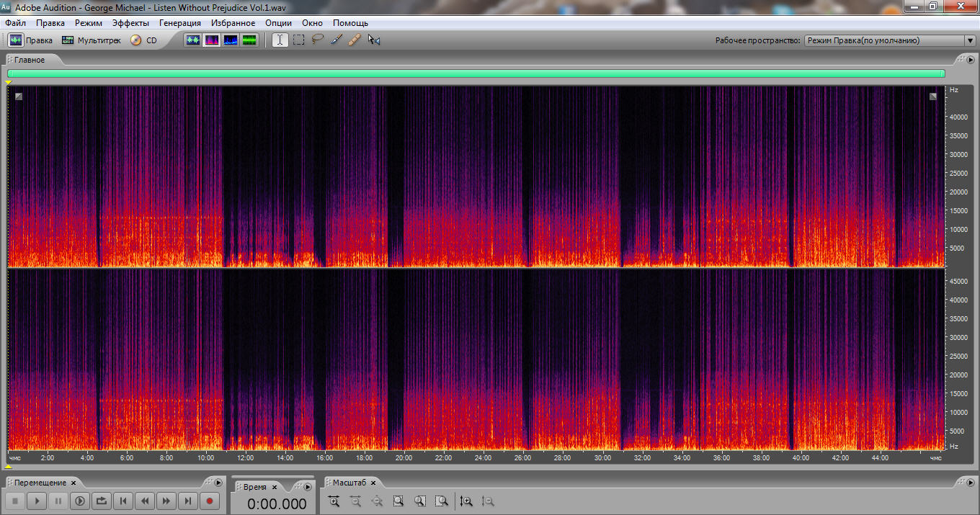Select the Time Selection tool
The image size is (980, 515).
(280, 40)
